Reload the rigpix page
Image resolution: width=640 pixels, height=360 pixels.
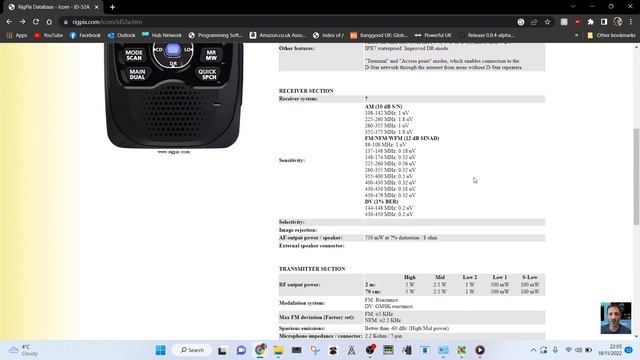(x=36, y=22)
